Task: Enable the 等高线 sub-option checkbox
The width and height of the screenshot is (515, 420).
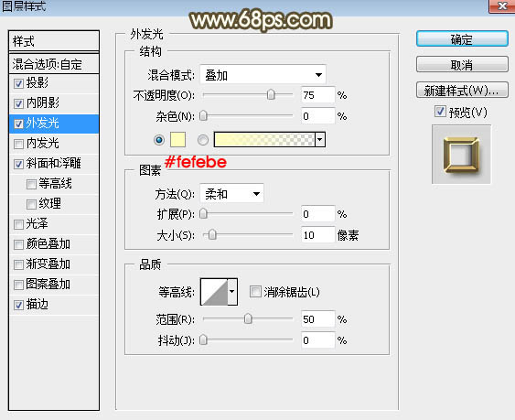Action: [x=31, y=184]
